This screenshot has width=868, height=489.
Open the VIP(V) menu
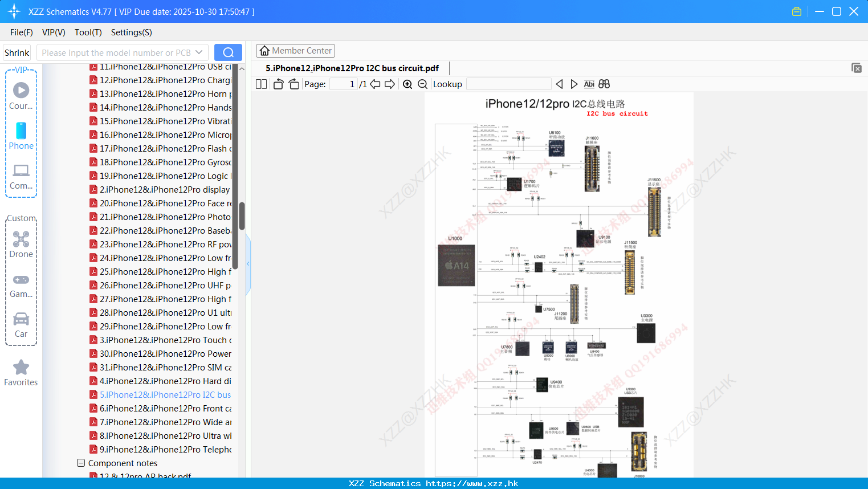[x=54, y=32]
